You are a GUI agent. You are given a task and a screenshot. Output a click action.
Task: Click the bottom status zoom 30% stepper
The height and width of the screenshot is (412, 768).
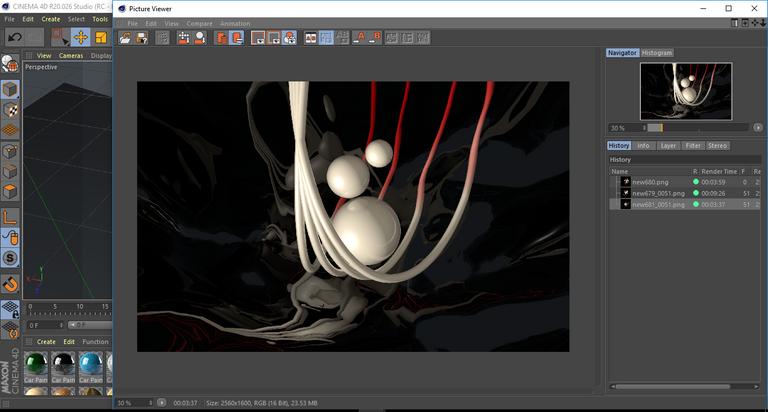tap(150, 403)
